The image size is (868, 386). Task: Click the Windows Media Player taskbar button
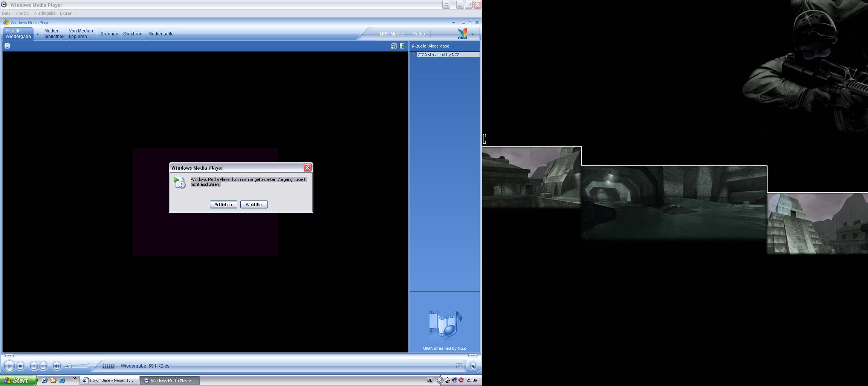tap(170, 380)
